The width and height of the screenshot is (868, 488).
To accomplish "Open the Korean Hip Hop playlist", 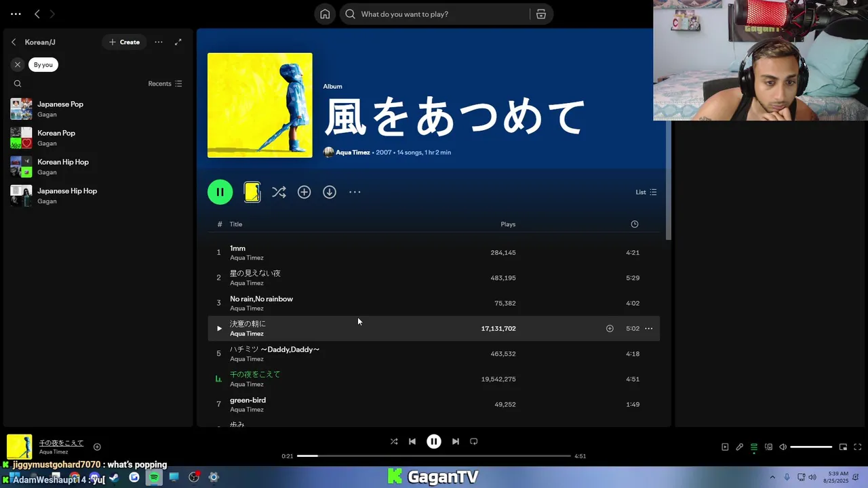I will coord(98,167).
